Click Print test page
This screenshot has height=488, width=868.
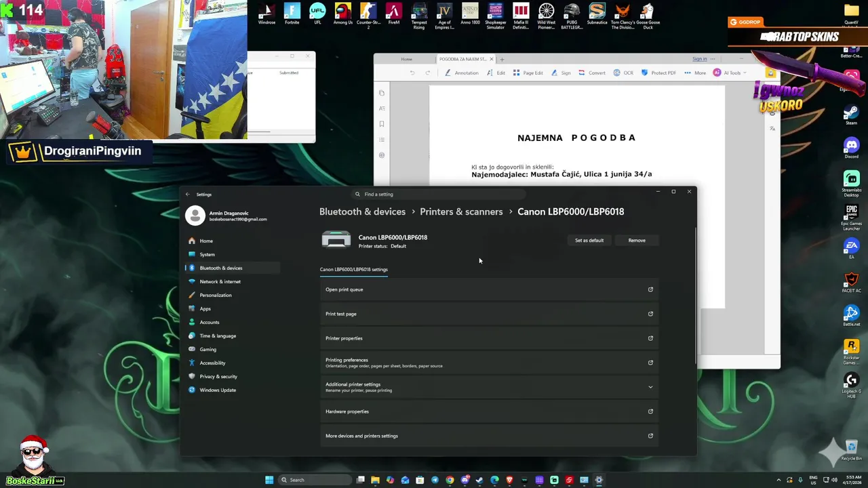490,314
